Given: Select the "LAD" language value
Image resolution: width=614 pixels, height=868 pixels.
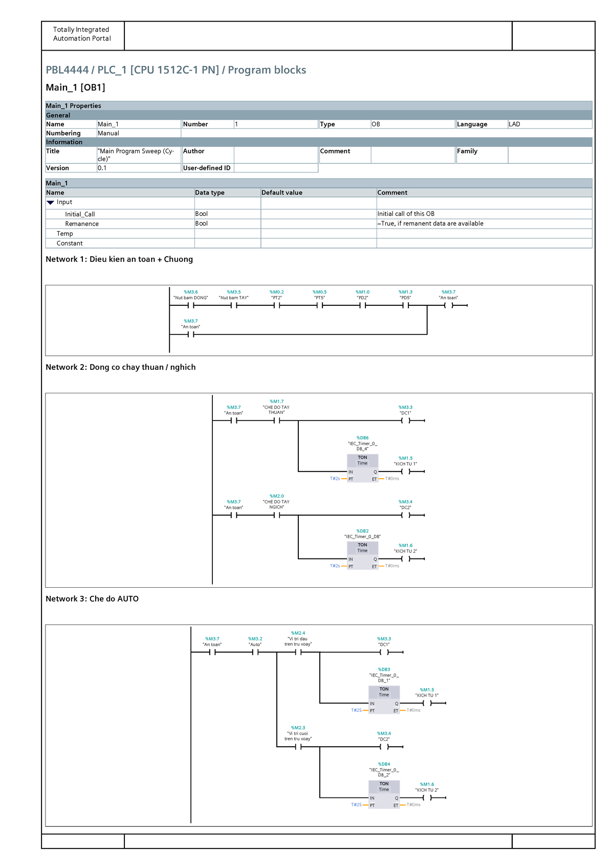Looking at the screenshot, I should (514, 124).
